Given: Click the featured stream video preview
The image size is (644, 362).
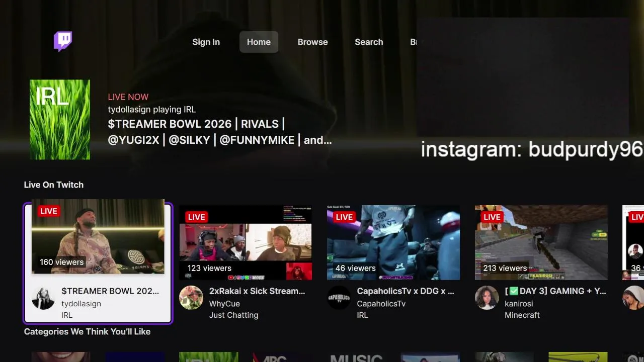Looking at the screenshot, I should (x=523, y=78).
